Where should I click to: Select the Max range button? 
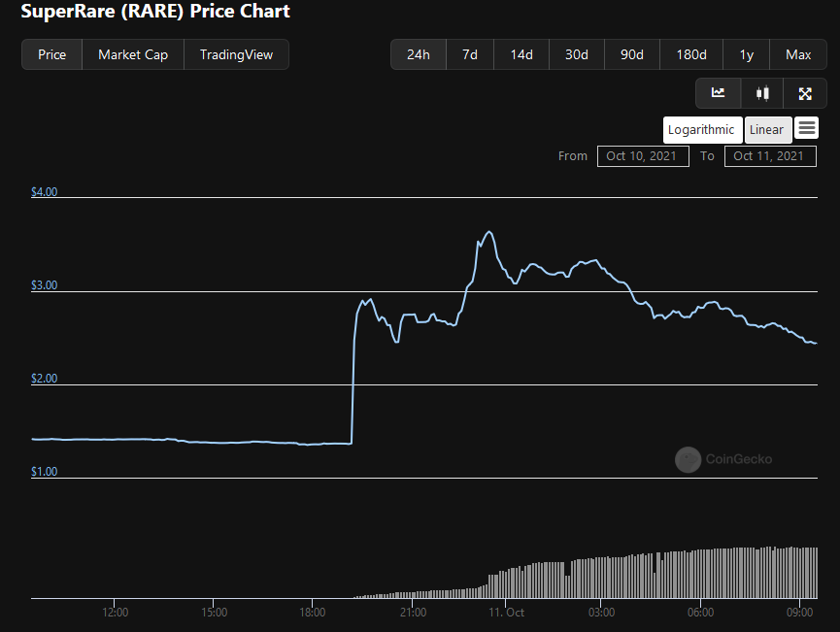point(798,54)
